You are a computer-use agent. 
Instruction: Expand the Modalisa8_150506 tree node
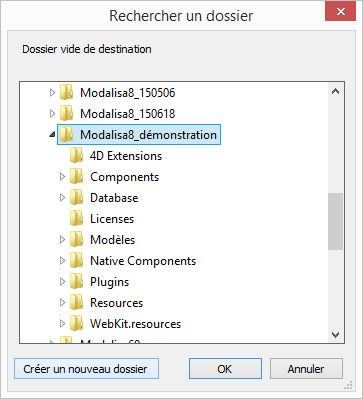52,93
